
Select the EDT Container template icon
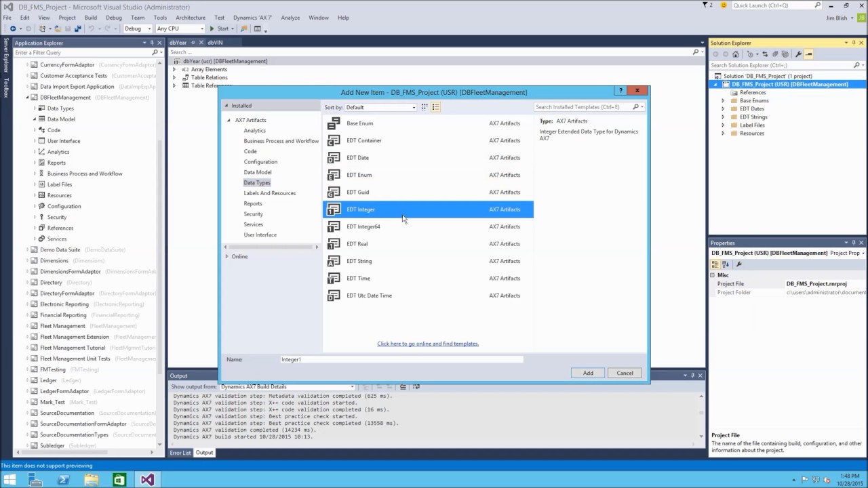(334, 140)
